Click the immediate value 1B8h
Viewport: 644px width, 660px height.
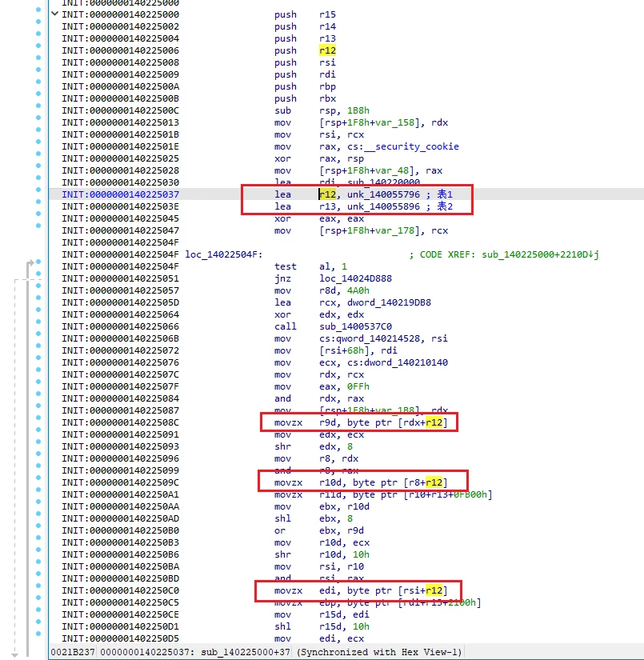[358, 110]
